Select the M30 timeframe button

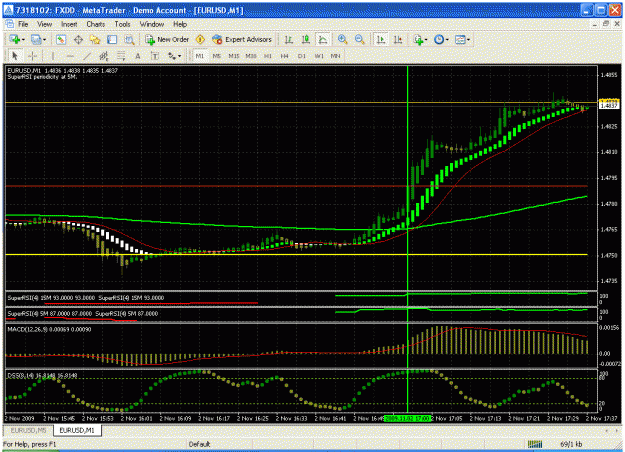(251, 56)
